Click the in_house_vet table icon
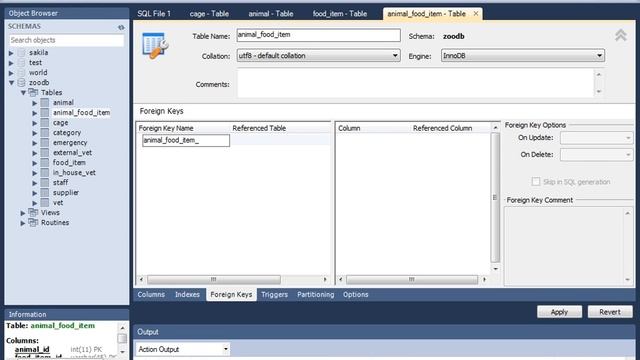Screen dimensions: 640x360 (x=45, y=173)
